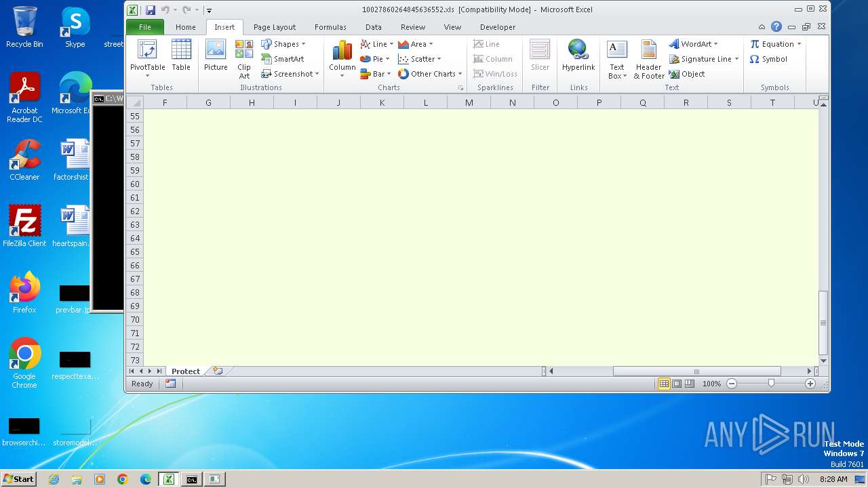This screenshot has width=868, height=488.
Task: Insert a Hyperlink
Action: 578,56
